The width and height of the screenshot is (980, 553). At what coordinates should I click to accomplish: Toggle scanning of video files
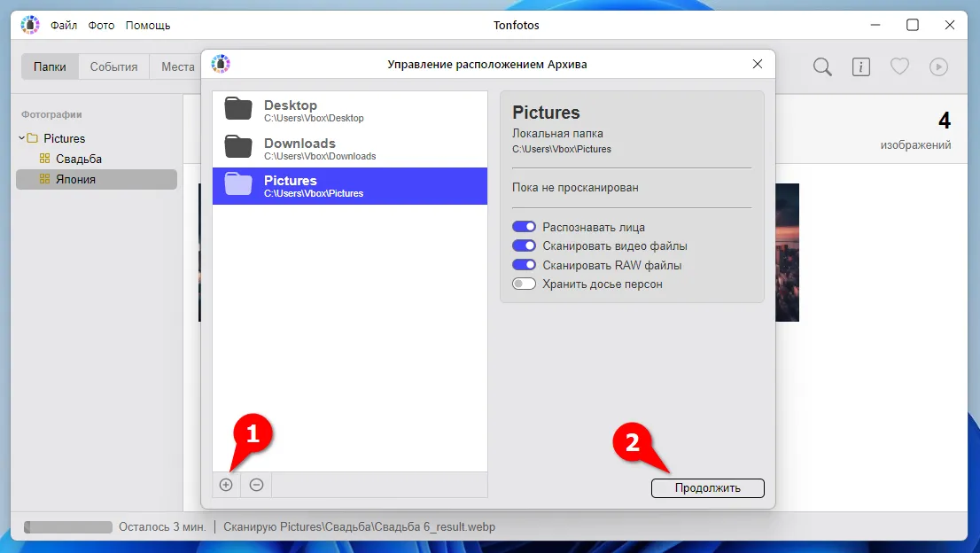coord(524,246)
